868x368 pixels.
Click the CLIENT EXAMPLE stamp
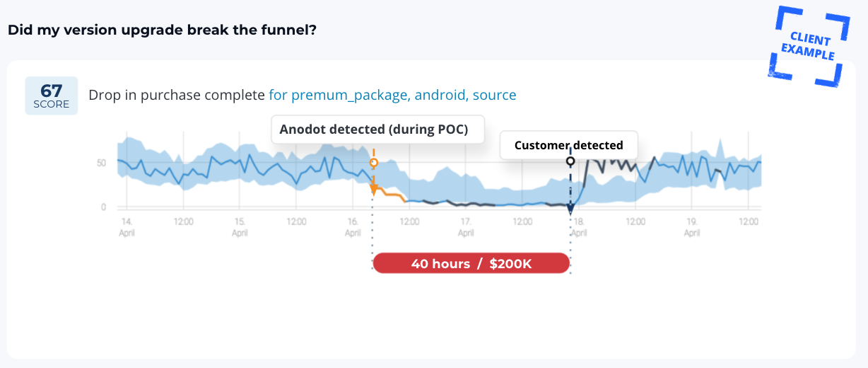(x=808, y=46)
